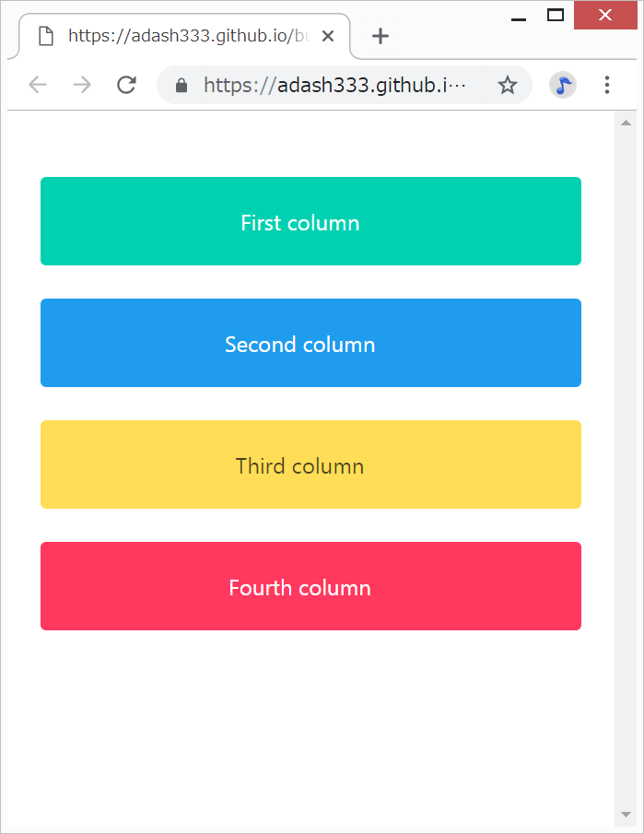The width and height of the screenshot is (644, 834).
Task: Bookmark this page with the star icon
Action: coord(508,86)
